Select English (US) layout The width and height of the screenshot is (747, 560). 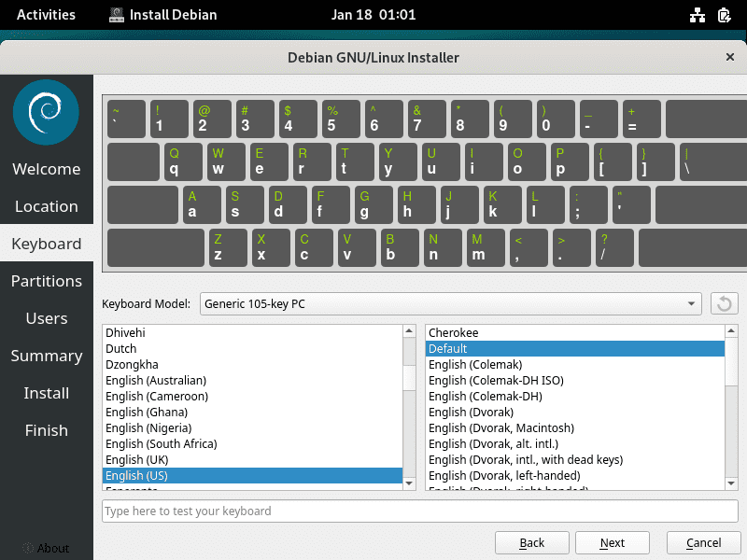(x=252, y=475)
